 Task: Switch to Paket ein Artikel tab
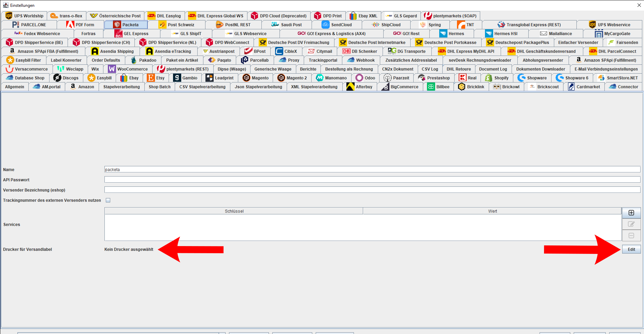(182, 60)
